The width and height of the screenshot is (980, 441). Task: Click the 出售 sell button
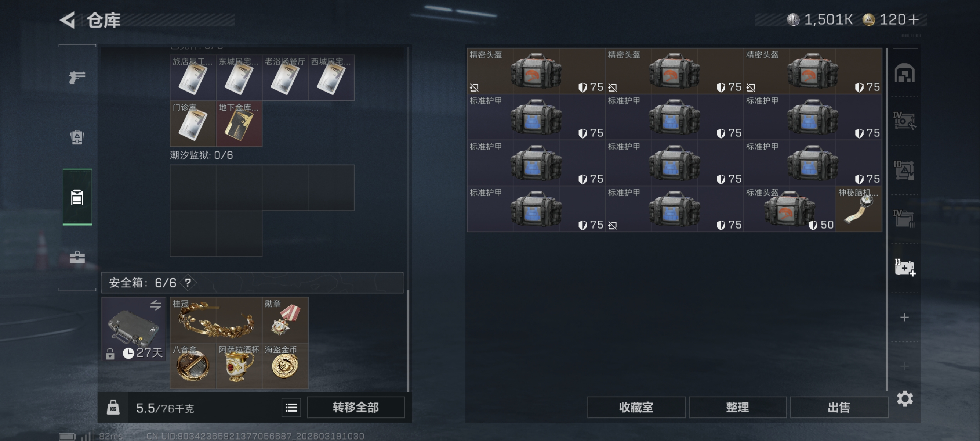coord(839,408)
